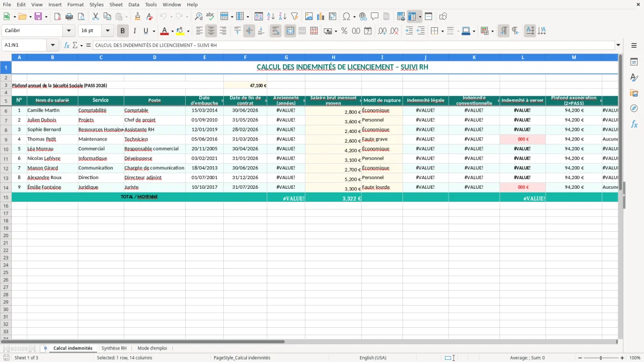
Task: Click the Clear Direct Formatting icon
Action: pos(149,17)
